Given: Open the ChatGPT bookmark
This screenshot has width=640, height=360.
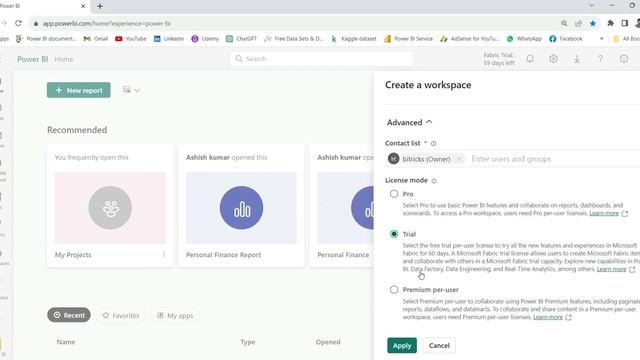Looking at the screenshot, I should pyautogui.click(x=241, y=39).
